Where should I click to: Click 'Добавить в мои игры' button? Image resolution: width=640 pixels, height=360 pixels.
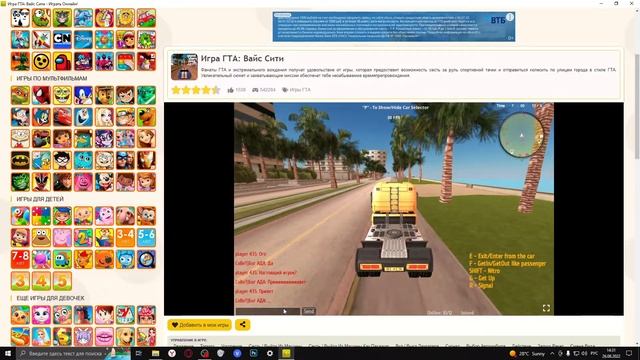click(200, 325)
